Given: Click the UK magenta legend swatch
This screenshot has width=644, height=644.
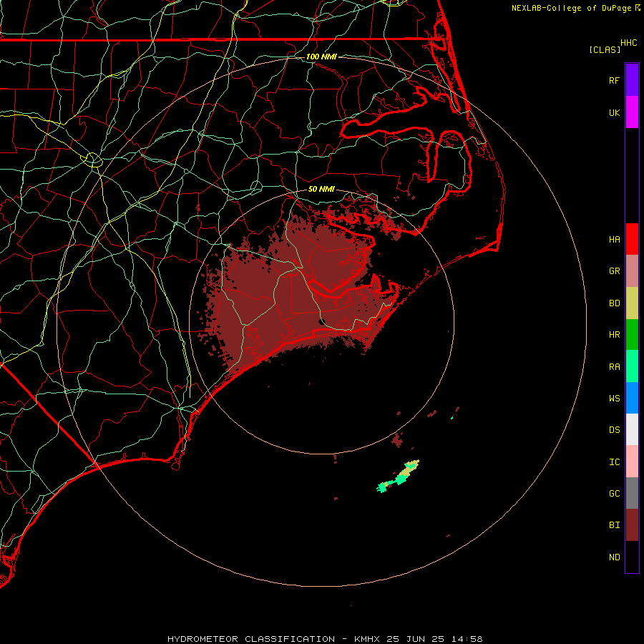Looking at the screenshot, I should (x=632, y=112).
